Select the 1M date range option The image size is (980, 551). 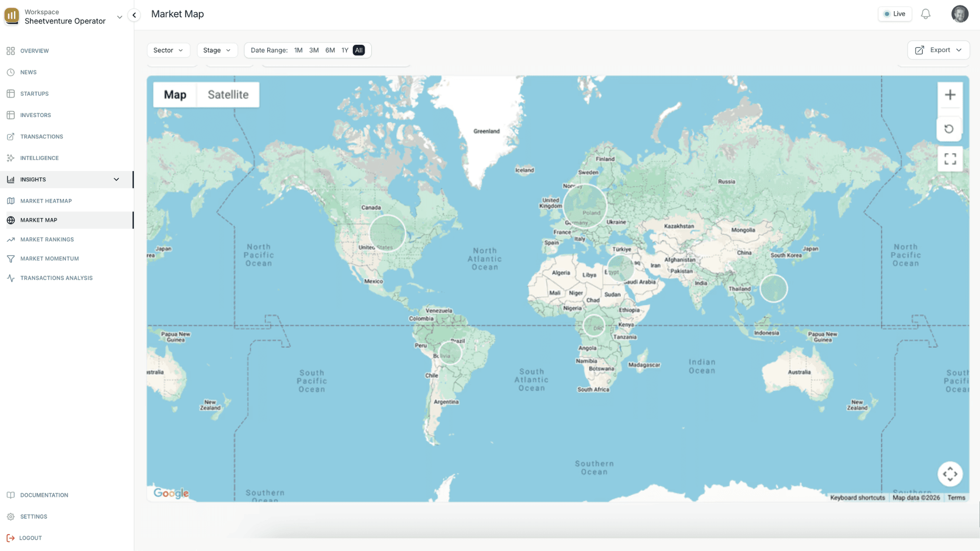[298, 50]
